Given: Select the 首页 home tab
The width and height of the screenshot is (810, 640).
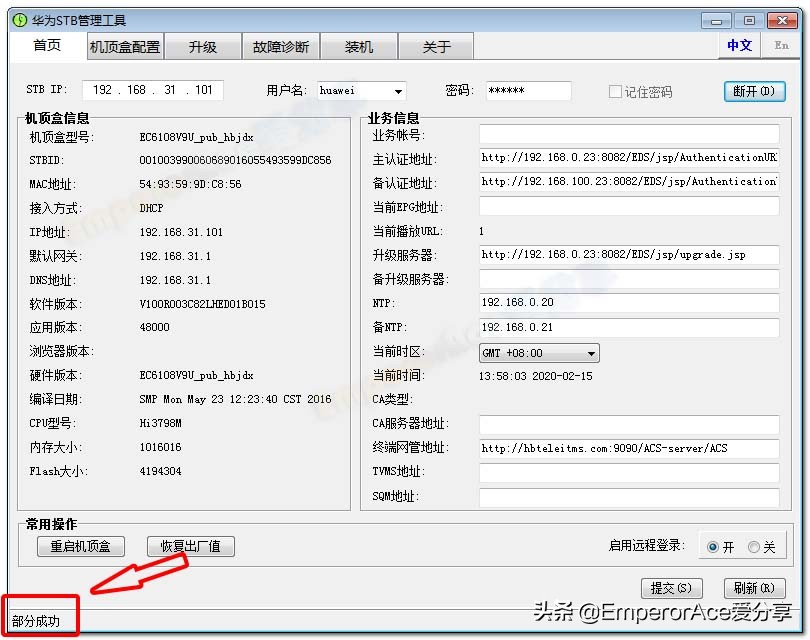Looking at the screenshot, I should pyautogui.click(x=48, y=46).
